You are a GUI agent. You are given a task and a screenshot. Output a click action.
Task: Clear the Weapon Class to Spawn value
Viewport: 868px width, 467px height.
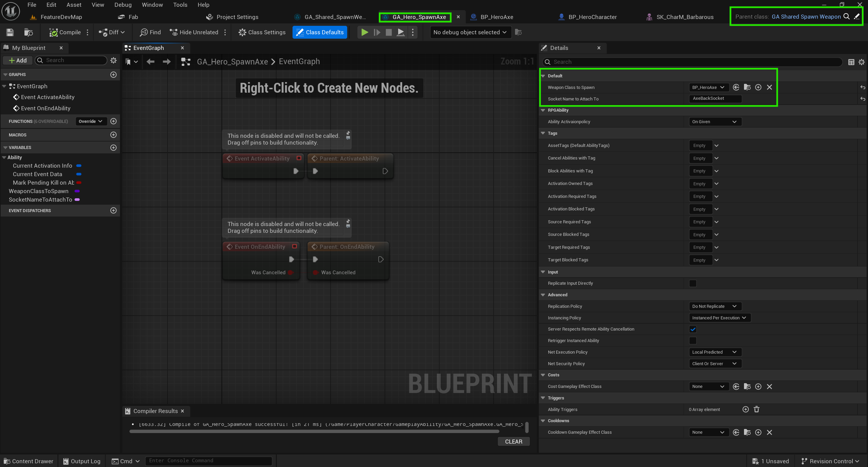[x=769, y=88]
